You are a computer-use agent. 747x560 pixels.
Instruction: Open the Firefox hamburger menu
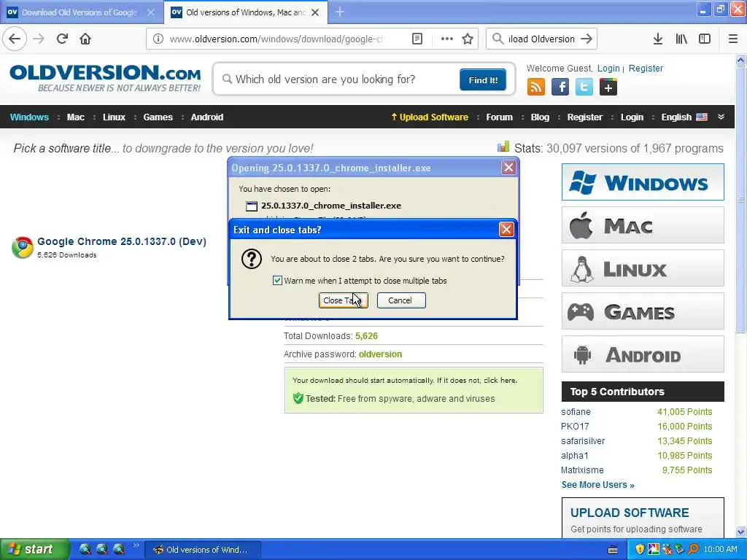[x=732, y=39]
